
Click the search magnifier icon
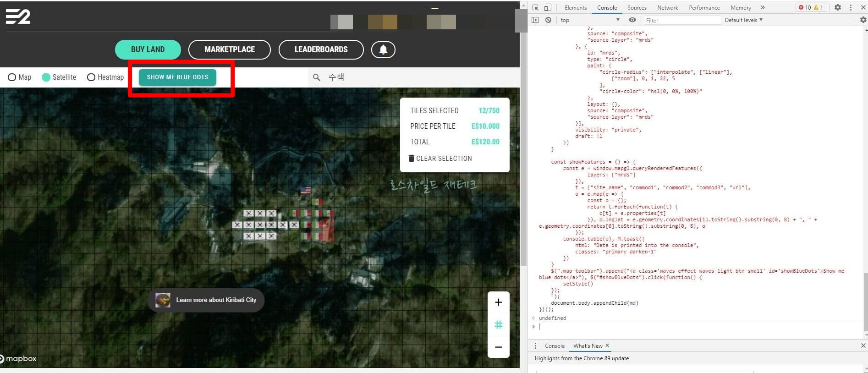[316, 77]
